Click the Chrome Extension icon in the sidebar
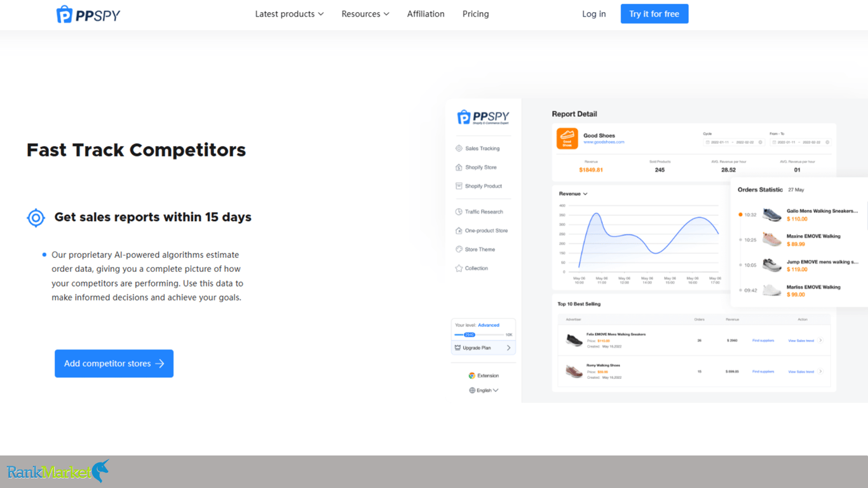The image size is (868, 488). tap(471, 376)
